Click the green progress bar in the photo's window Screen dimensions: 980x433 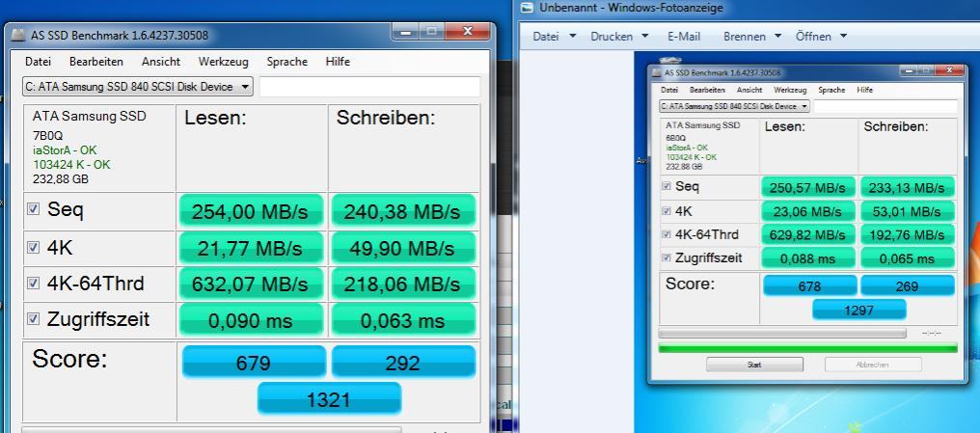click(808, 348)
